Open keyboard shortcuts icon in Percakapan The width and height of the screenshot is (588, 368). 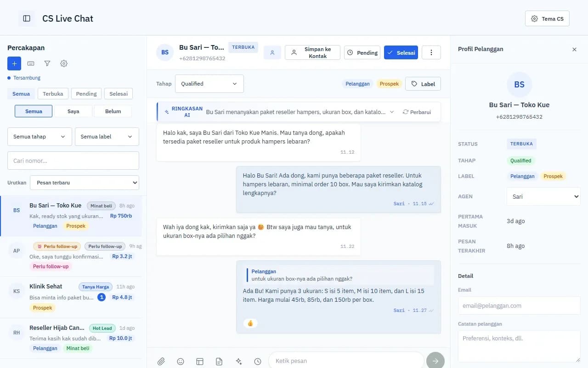click(31, 63)
